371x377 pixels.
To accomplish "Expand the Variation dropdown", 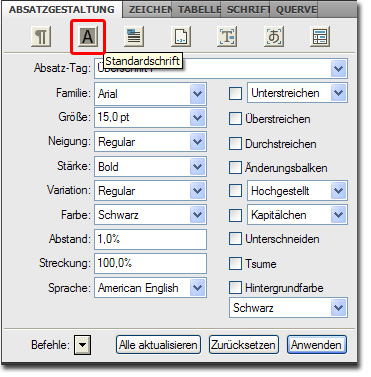I will tap(197, 191).
